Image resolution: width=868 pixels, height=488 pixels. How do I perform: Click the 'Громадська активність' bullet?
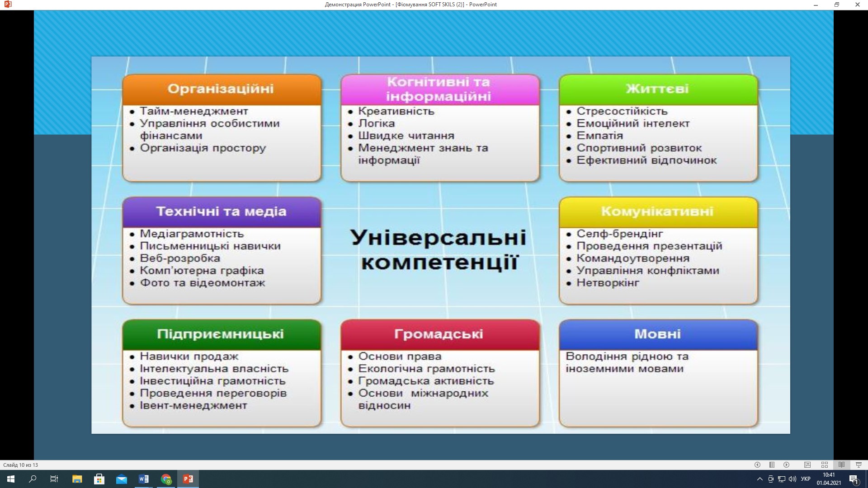[426, 381]
